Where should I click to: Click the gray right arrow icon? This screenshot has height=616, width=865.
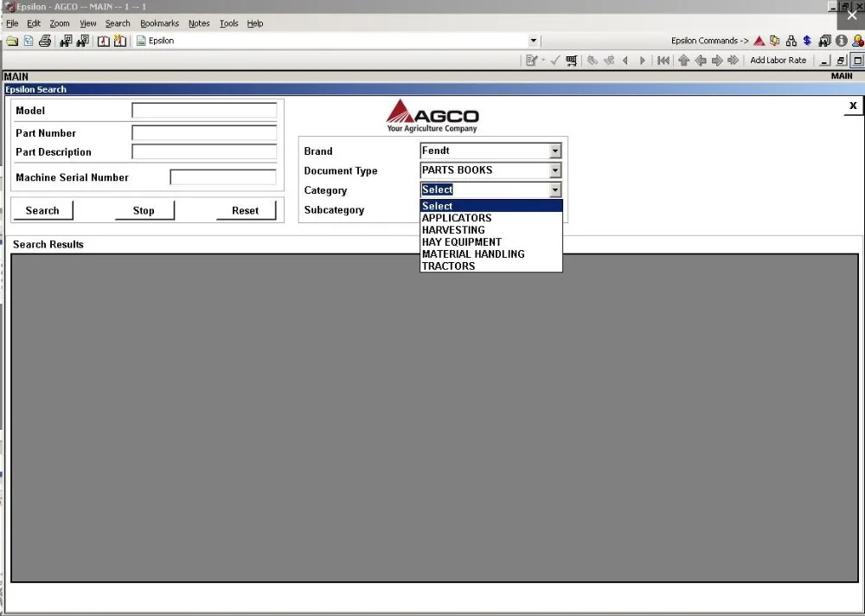click(x=716, y=61)
